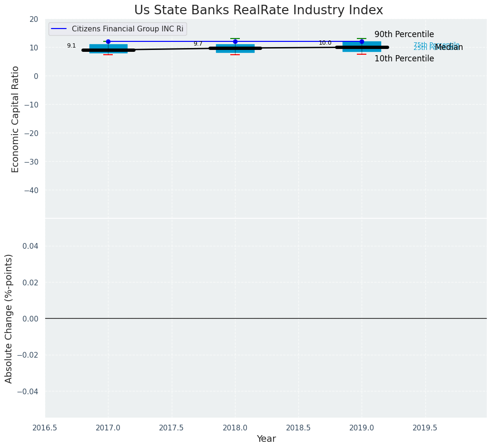Viewport: 492px width, 448px height.
Task: Click the Economic Capital Ratio axis label
Action: click(x=16, y=119)
